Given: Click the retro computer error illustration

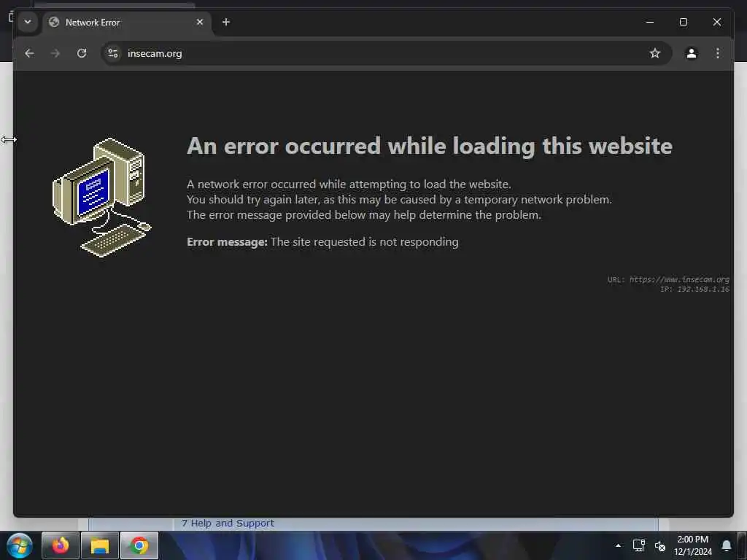Looking at the screenshot, I should (x=101, y=197).
